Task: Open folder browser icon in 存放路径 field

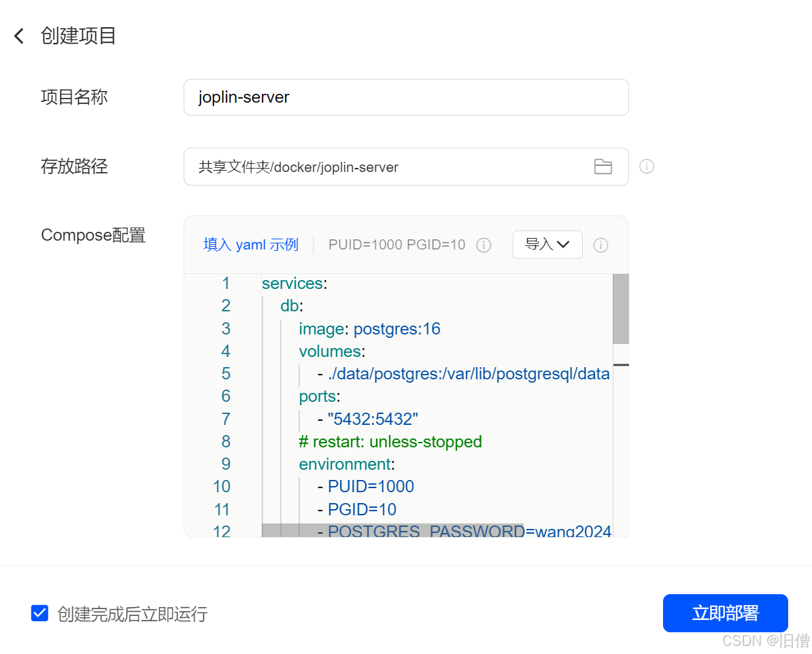Action: point(603,167)
